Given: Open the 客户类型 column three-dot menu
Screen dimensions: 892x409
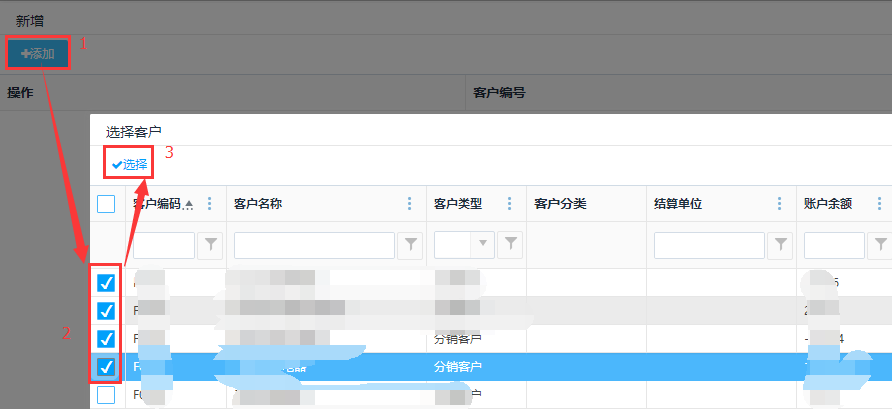Looking at the screenshot, I should click(510, 204).
